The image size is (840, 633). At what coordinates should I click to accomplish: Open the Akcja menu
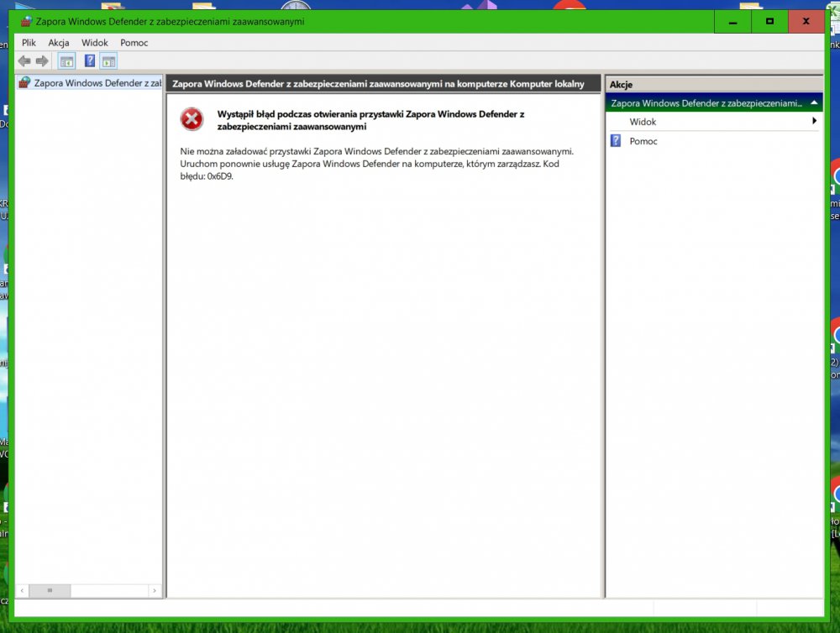[x=59, y=43]
